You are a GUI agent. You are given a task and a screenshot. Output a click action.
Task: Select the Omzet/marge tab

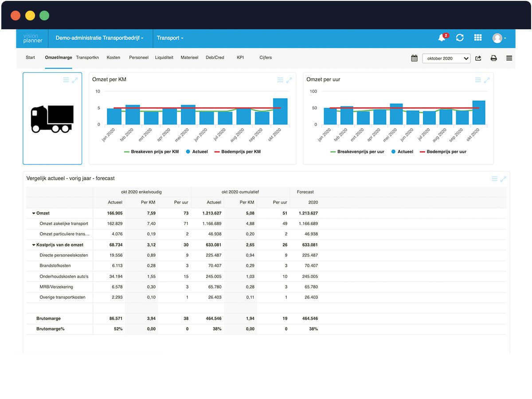pyautogui.click(x=59, y=58)
